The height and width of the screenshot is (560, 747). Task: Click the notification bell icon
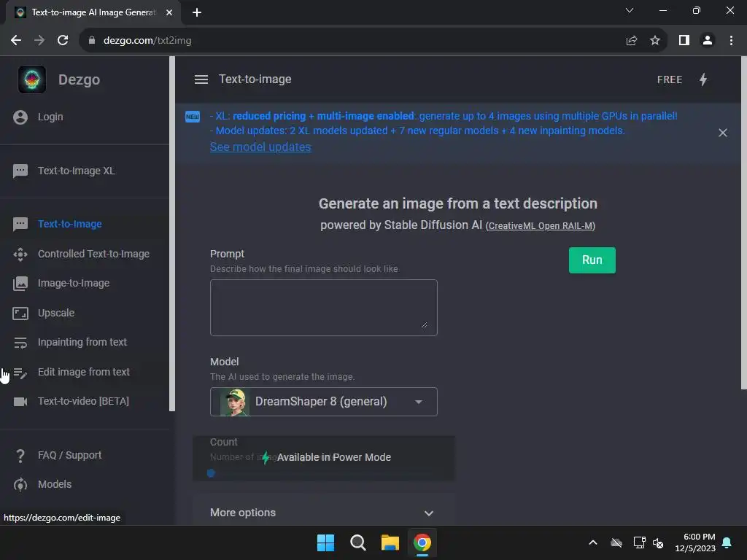(727, 542)
